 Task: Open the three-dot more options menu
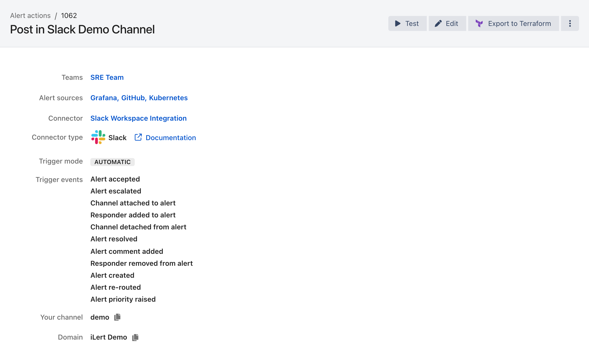570,23
